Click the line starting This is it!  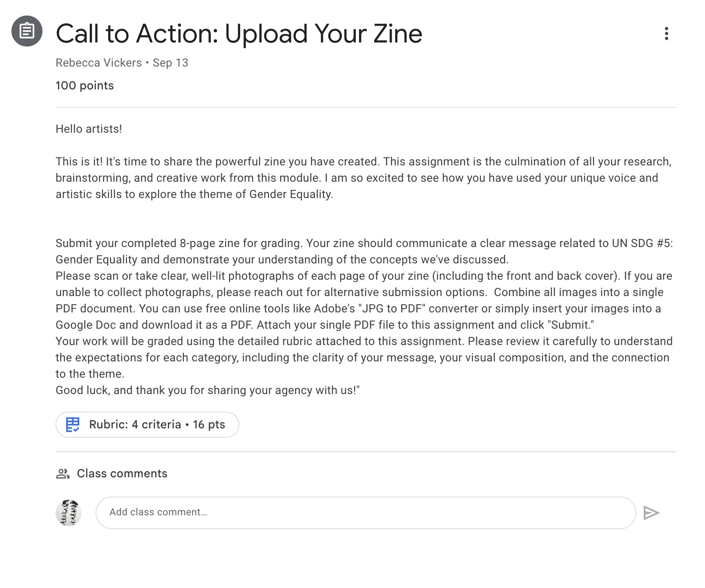tap(363, 162)
